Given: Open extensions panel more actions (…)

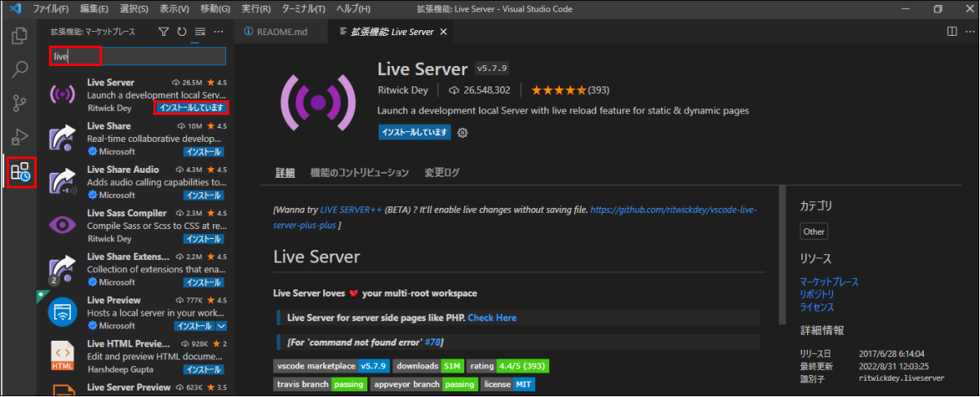Looking at the screenshot, I should point(218,32).
